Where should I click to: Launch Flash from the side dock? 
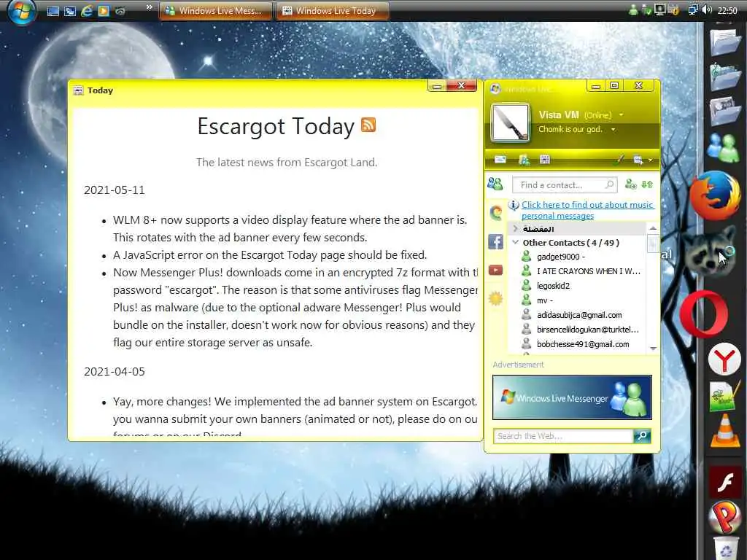click(724, 482)
